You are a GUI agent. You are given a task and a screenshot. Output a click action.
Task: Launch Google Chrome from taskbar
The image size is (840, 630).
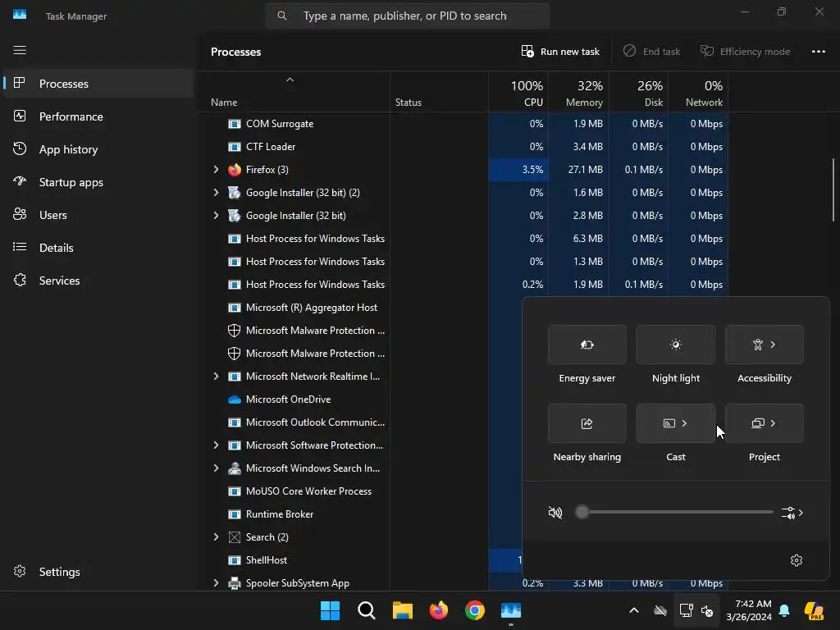[475, 610]
